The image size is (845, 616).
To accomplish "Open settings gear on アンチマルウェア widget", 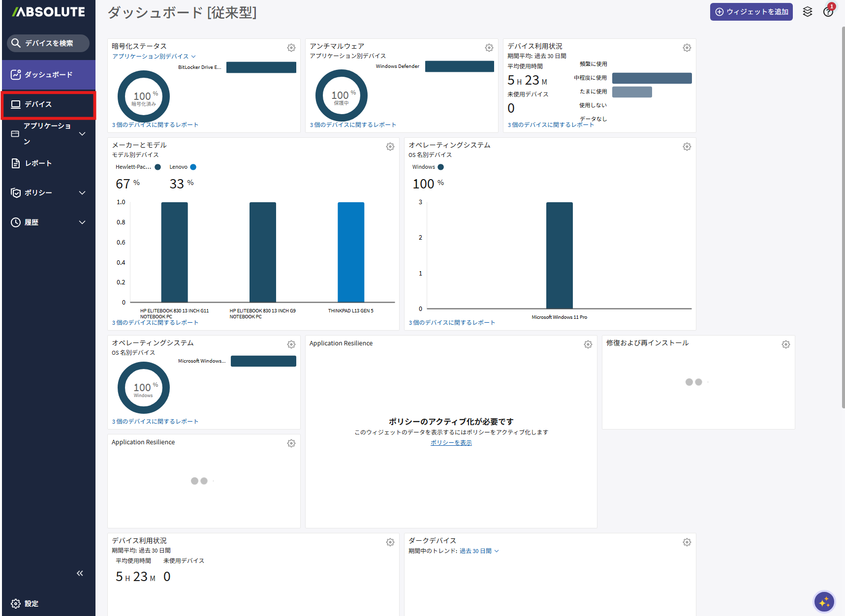I will coord(489,48).
